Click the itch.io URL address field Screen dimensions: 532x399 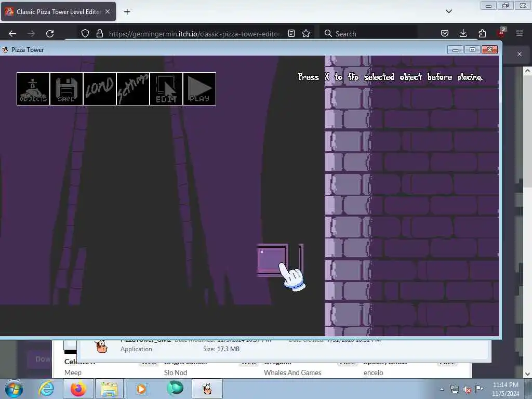(194, 34)
